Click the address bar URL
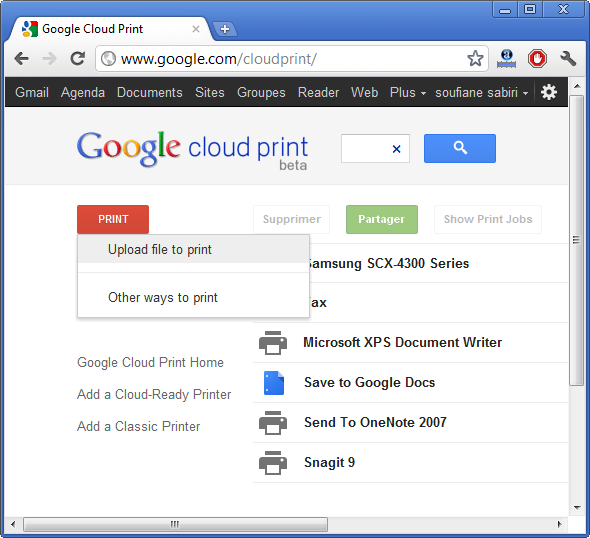The image size is (590, 538). [x=219, y=59]
